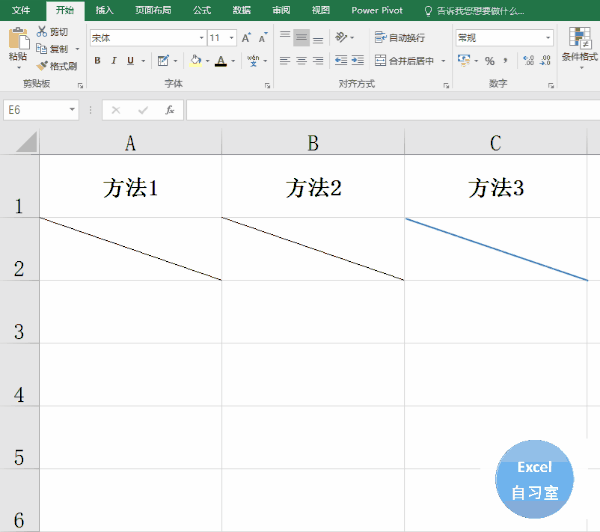The width and height of the screenshot is (600, 532).
Task: Align text left
Action: pyautogui.click(x=285, y=60)
